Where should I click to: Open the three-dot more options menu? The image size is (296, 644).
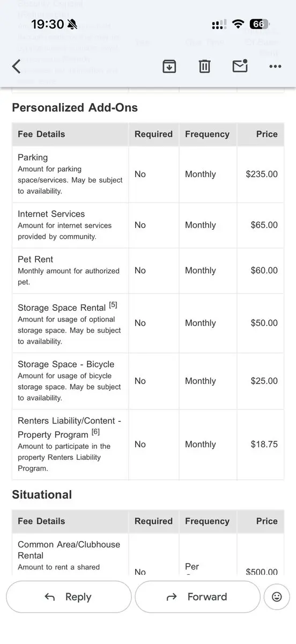click(x=275, y=67)
